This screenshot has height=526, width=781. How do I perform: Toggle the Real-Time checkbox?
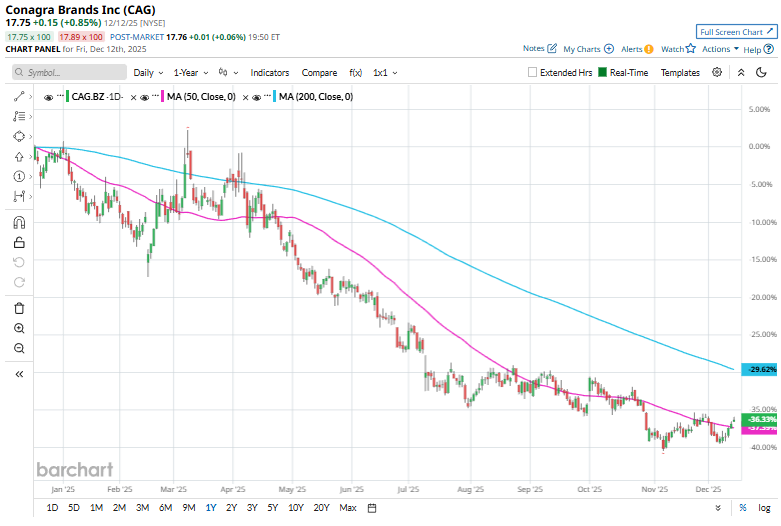point(602,72)
